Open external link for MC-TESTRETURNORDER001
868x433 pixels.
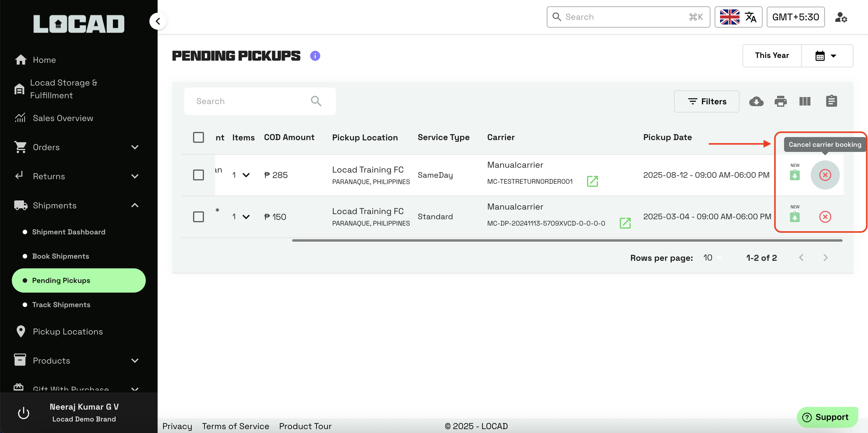[592, 181]
